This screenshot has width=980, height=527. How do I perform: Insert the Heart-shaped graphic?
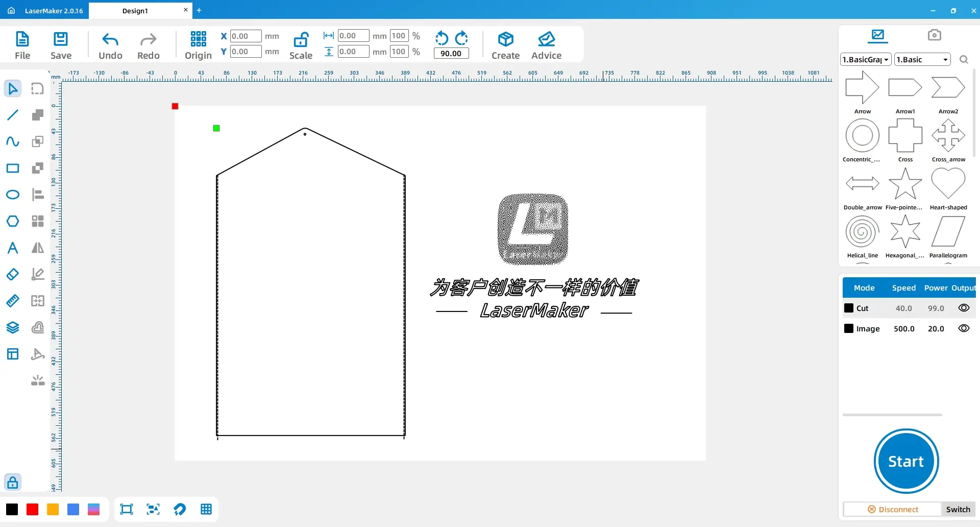[948, 188]
